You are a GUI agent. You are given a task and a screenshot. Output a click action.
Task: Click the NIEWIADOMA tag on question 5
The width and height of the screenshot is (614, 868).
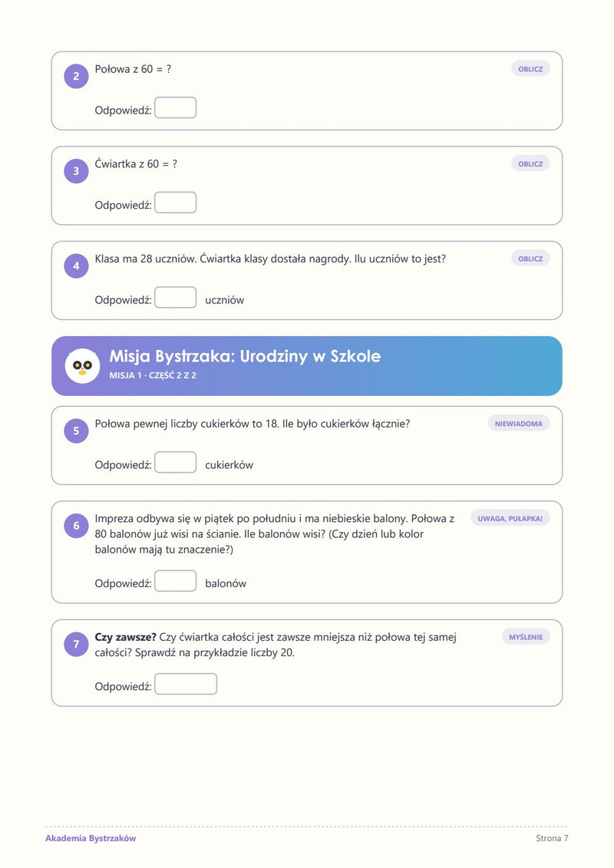519,424
